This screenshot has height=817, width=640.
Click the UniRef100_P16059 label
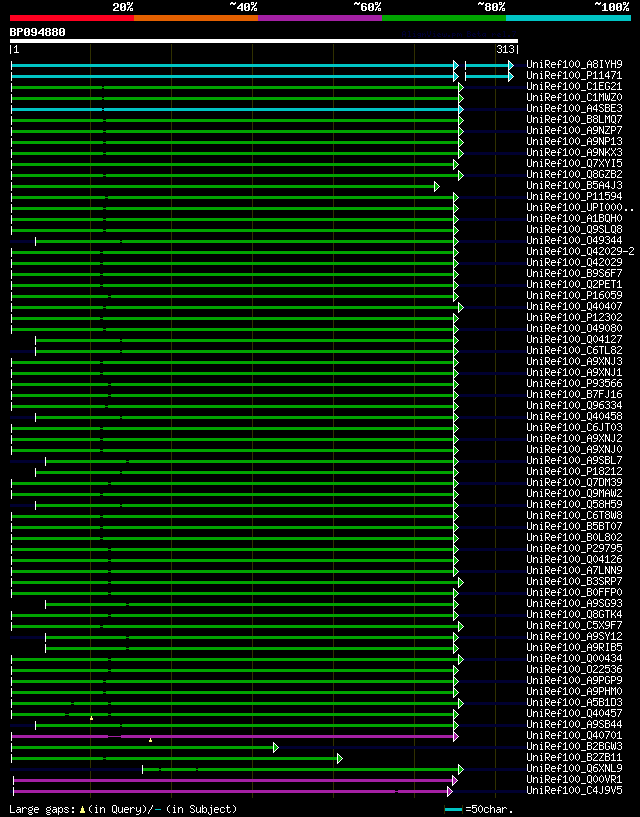(x=574, y=295)
